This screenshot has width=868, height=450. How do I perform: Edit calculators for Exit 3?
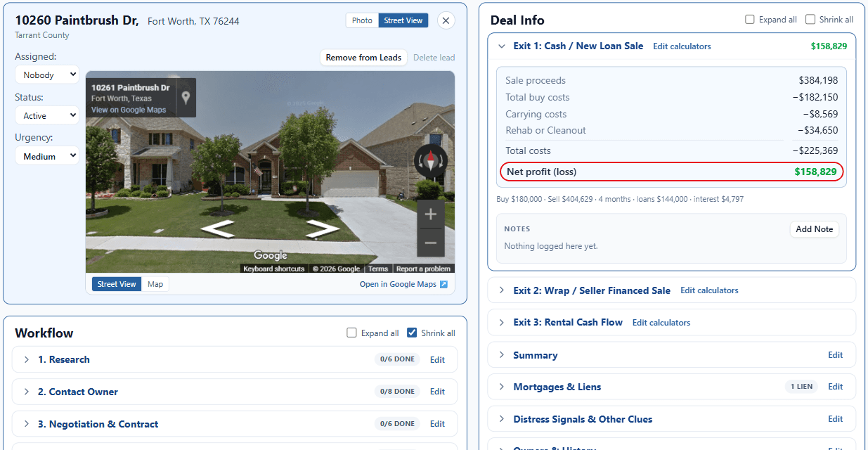point(661,323)
